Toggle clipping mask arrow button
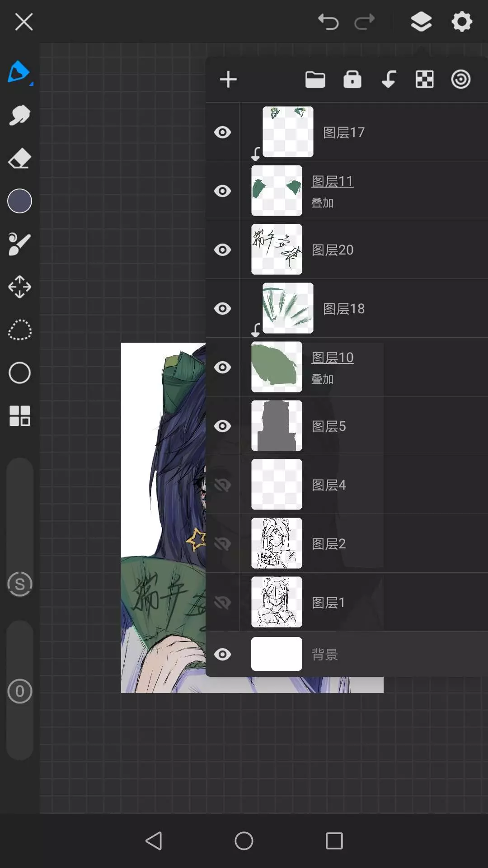 [389, 79]
